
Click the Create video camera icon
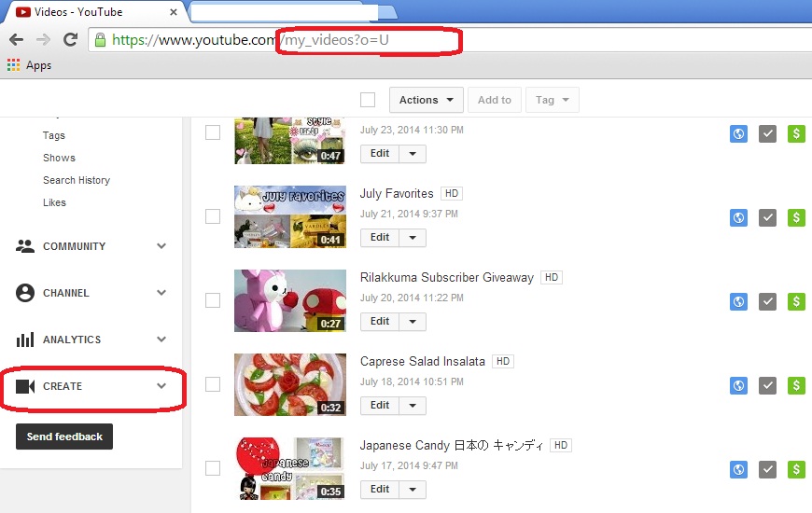click(x=25, y=386)
